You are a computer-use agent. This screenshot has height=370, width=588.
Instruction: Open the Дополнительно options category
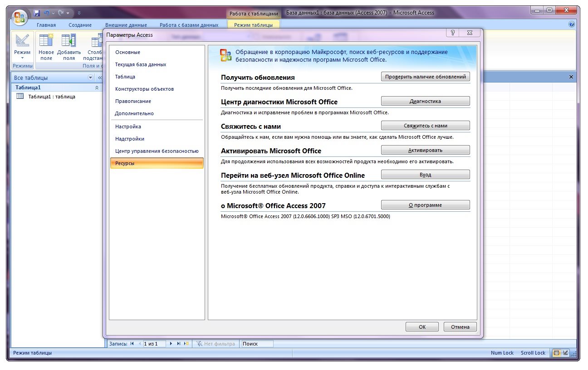pos(157,113)
